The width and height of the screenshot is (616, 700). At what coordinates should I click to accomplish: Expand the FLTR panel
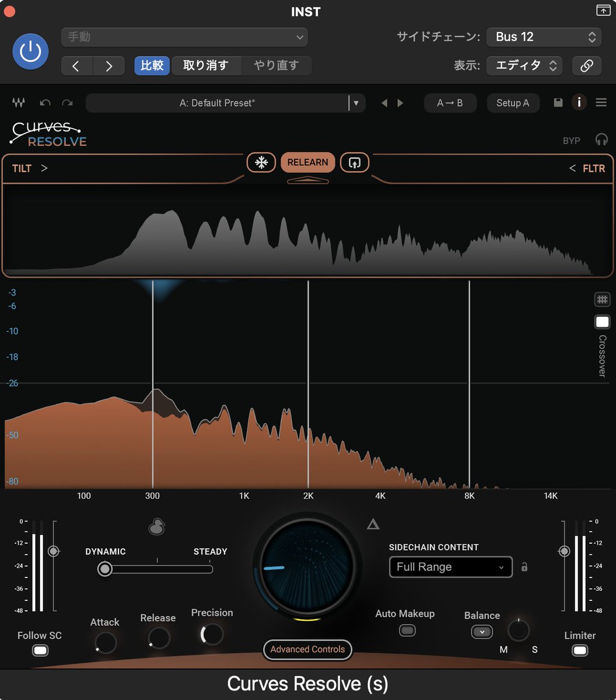pos(587,169)
